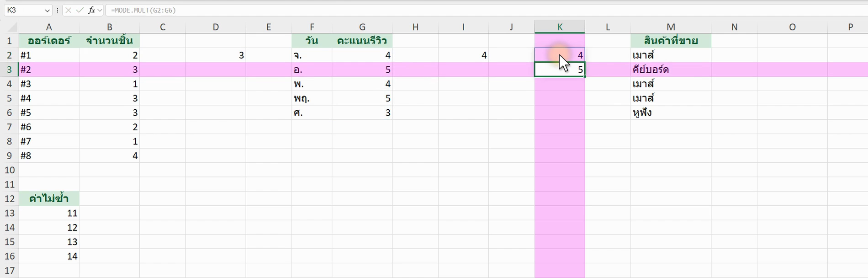
Task: Select unique value 12 cell
Action: click(49, 228)
